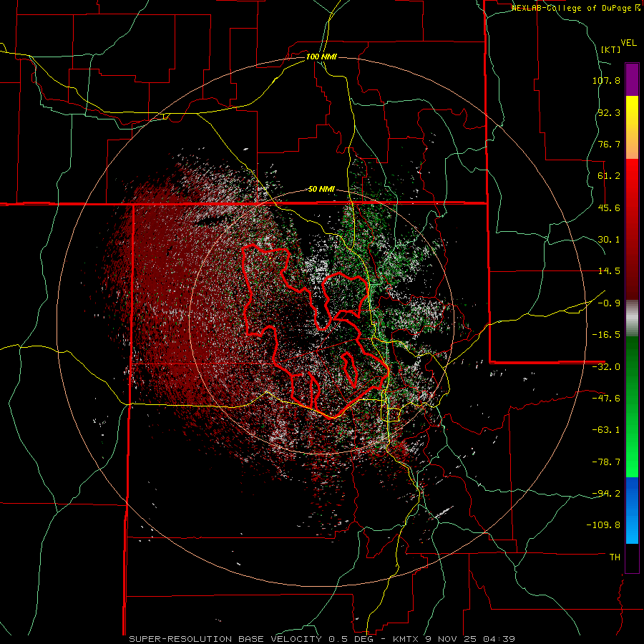Select the 107.8 velocity scale value

pyautogui.click(x=606, y=80)
